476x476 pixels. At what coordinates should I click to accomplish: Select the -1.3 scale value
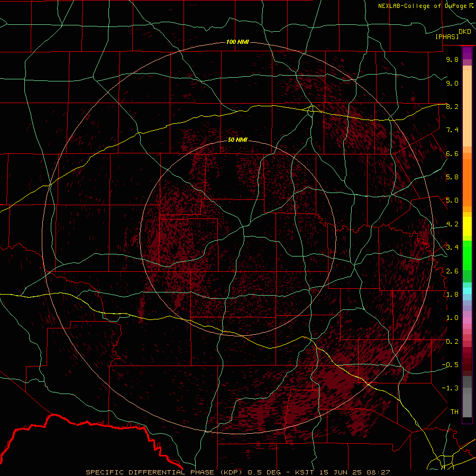coord(450,388)
